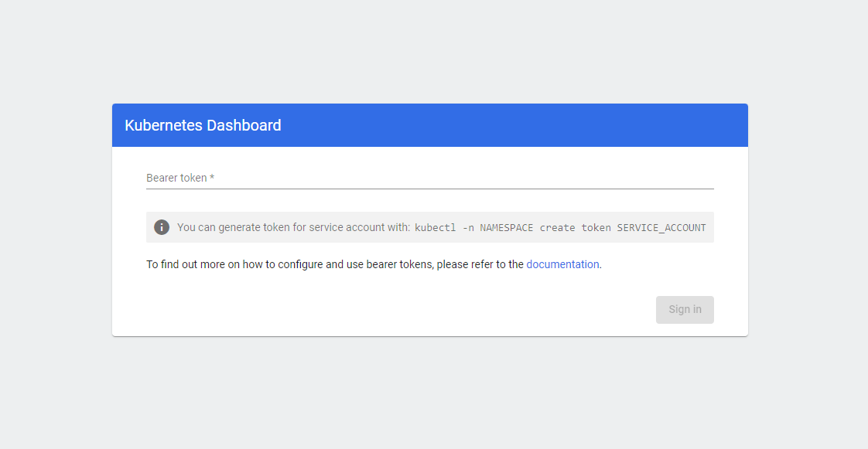Click the info circle icon
Screen dimensions: 868x449
(162, 227)
